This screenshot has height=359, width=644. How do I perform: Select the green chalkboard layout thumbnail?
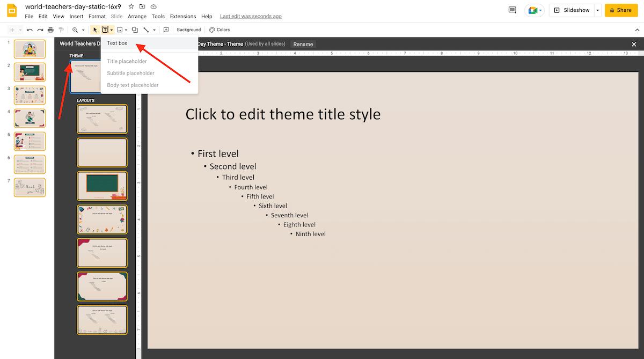102,186
